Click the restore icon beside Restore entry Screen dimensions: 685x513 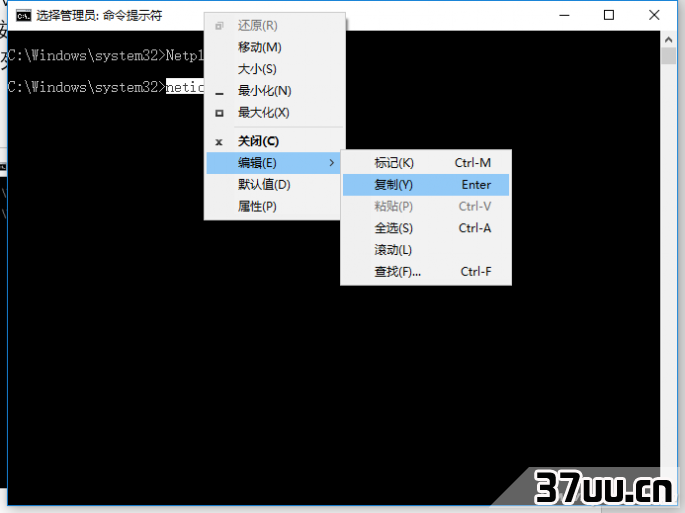219,26
